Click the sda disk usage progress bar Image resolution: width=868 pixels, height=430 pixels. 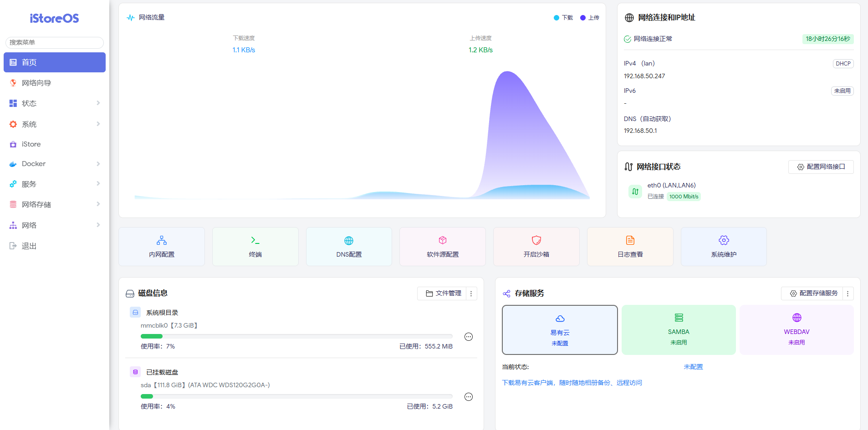[x=296, y=396]
